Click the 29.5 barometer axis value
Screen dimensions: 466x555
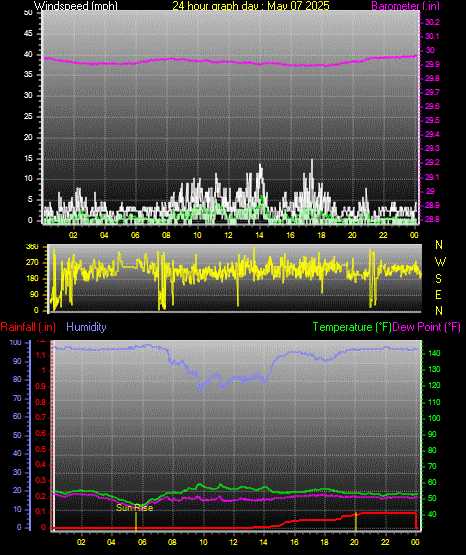[432, 120]
